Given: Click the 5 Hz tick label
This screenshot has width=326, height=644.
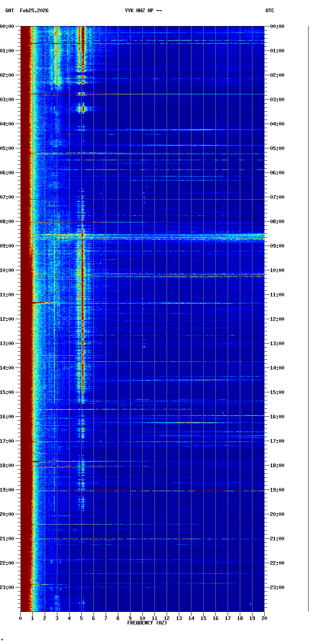Looking at the screenshot, I should 81,618.
